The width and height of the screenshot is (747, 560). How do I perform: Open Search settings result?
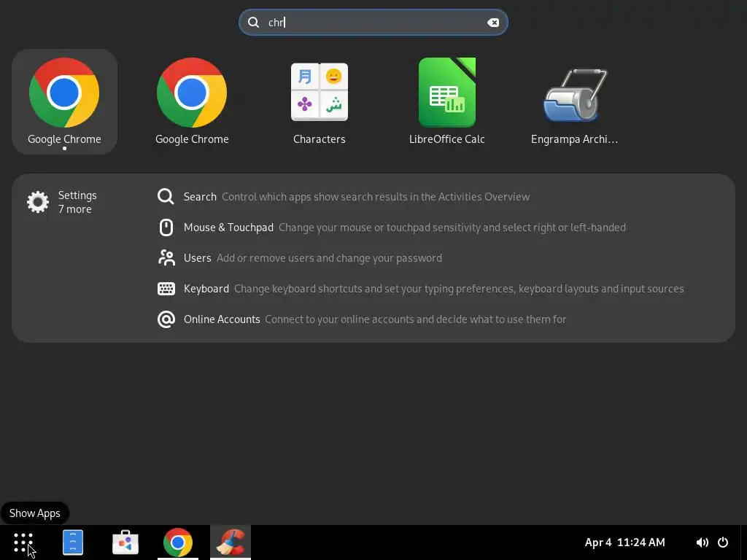pos(344,197)
